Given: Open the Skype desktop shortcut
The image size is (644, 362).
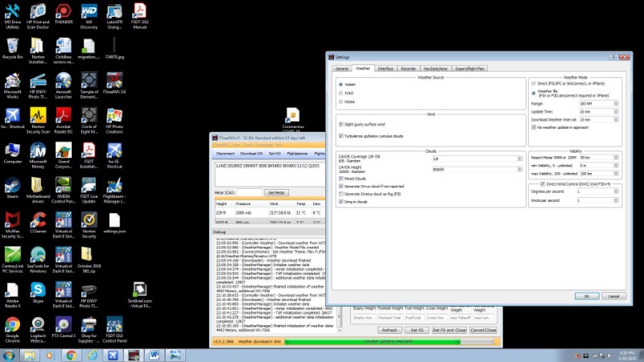Looking at the screenshot, I should click(x=38, y=292).
